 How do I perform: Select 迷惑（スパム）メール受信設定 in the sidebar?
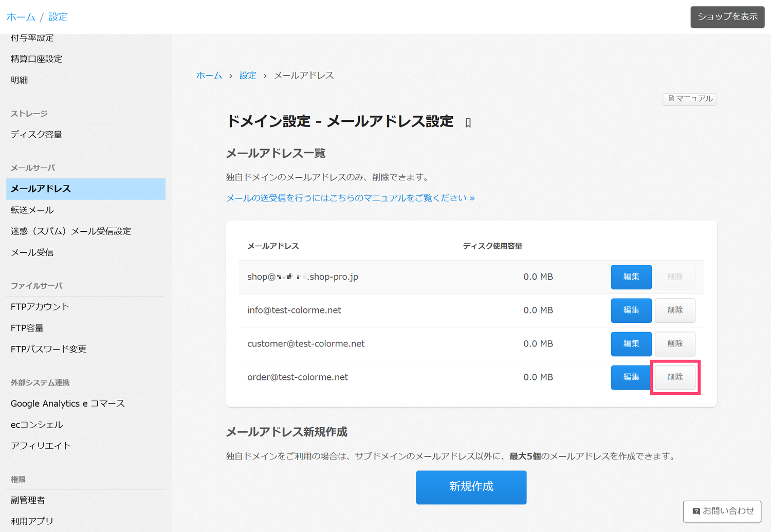(71, 231)
